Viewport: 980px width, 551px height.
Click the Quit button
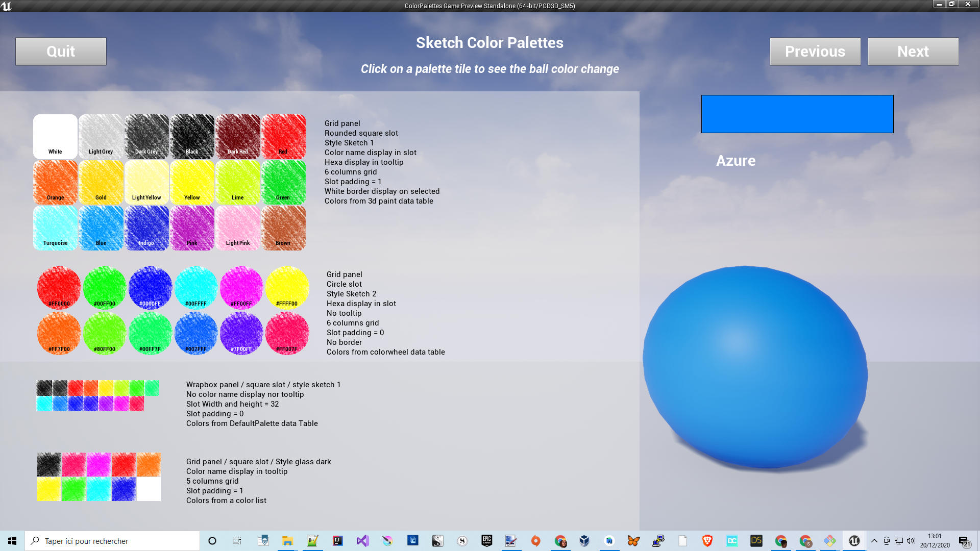pos(61,52)
